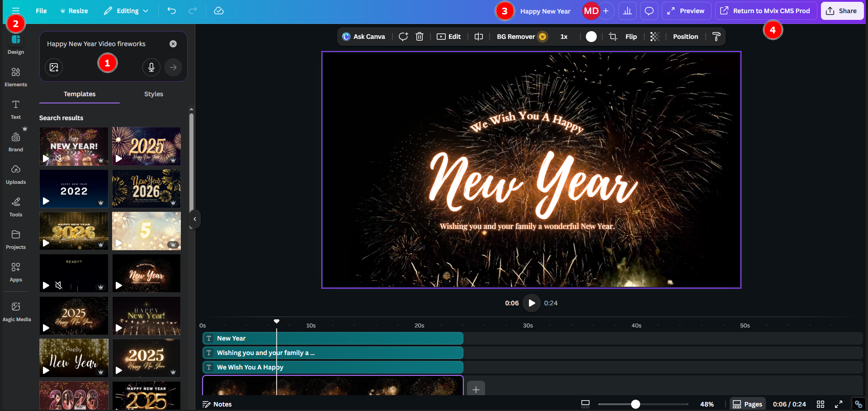Click the 48% zoom percentage
Viewport: 868px width, 411px height.
[707, 404]
